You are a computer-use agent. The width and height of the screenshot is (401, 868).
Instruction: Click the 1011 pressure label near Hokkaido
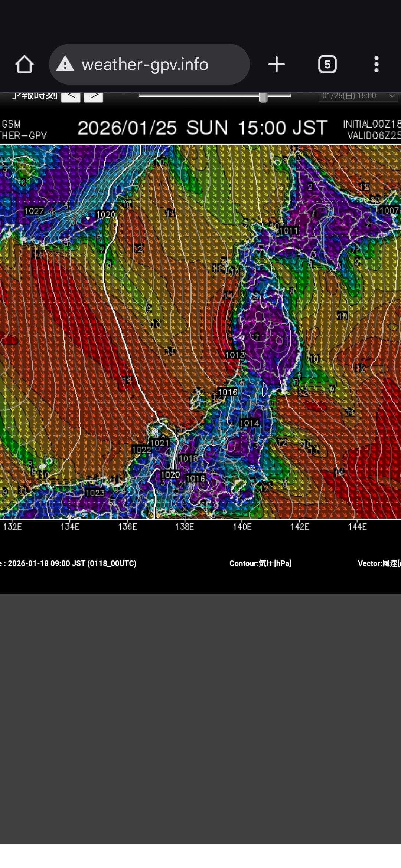pos(288,231)
